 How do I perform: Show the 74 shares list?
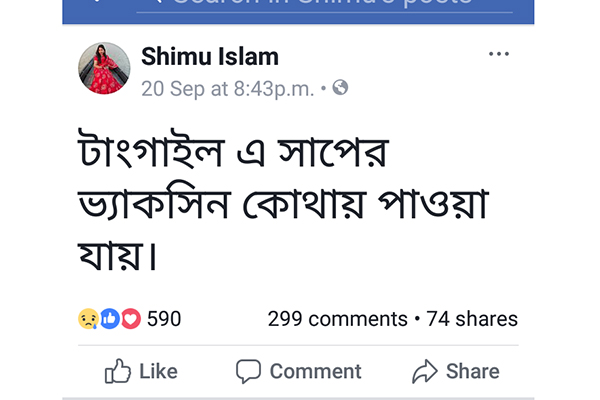472,319
